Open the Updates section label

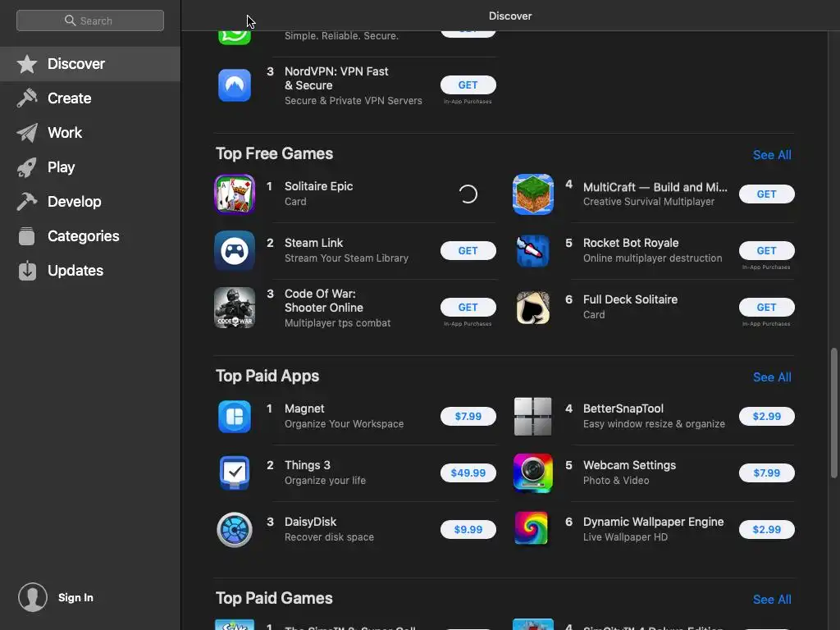(x=75, y=271)
